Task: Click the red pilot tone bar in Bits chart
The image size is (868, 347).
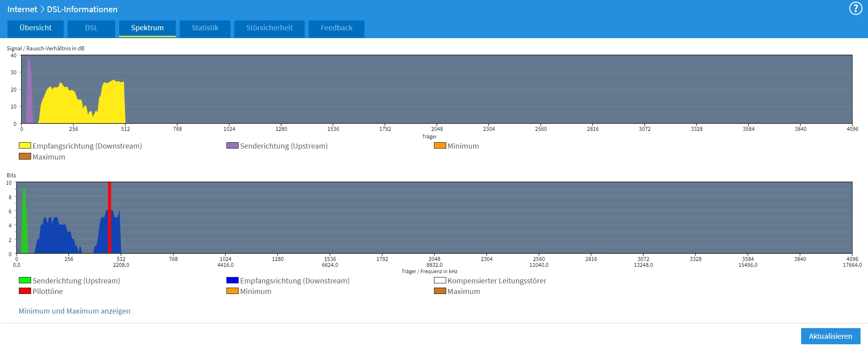Action: (109, 217)
